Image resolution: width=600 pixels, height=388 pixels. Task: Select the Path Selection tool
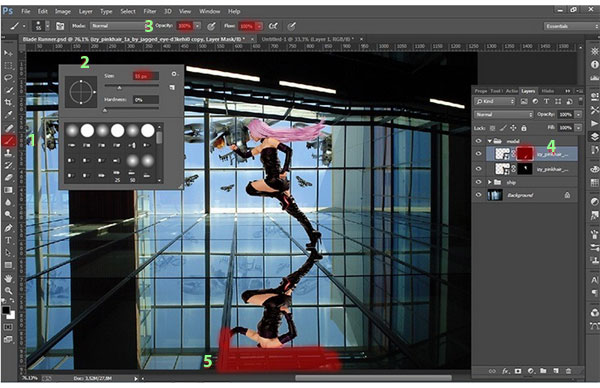[x=8, y=253]
